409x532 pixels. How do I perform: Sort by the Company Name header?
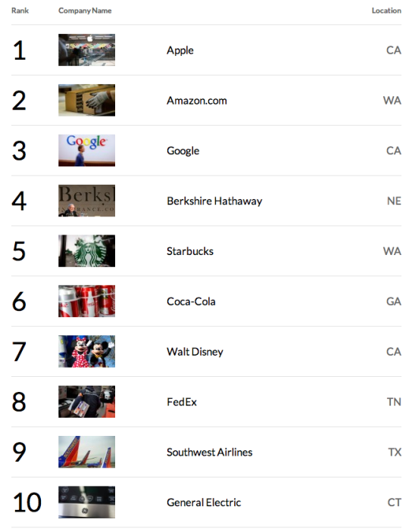pos(85,11)
